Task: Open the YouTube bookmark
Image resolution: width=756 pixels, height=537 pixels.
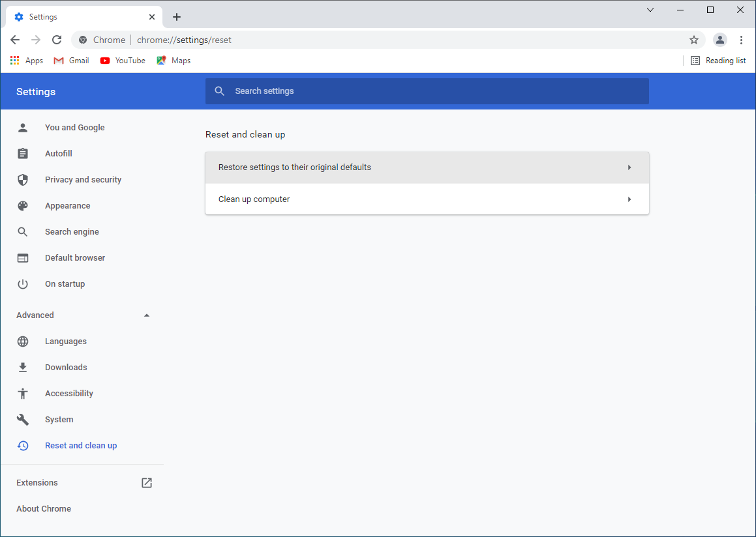Action: point(123,61)
